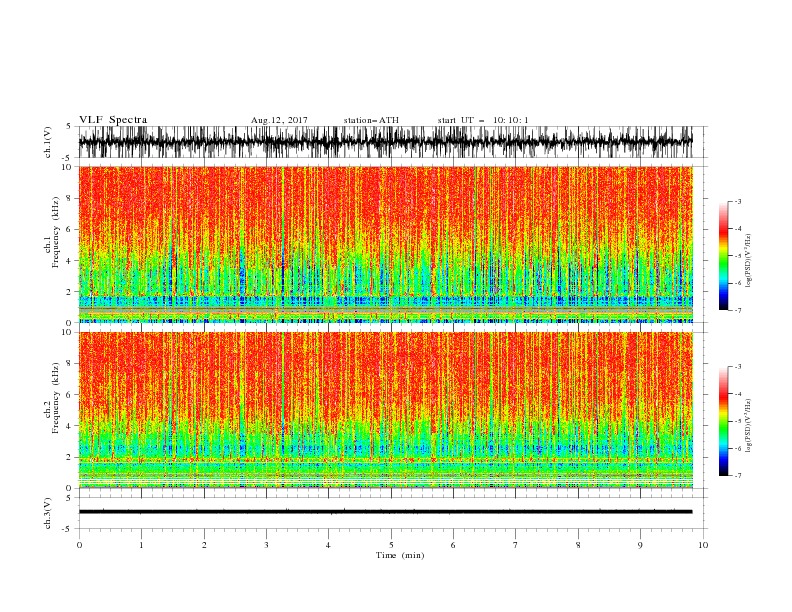Click the time-axis tick label '5'

point(391,545)
